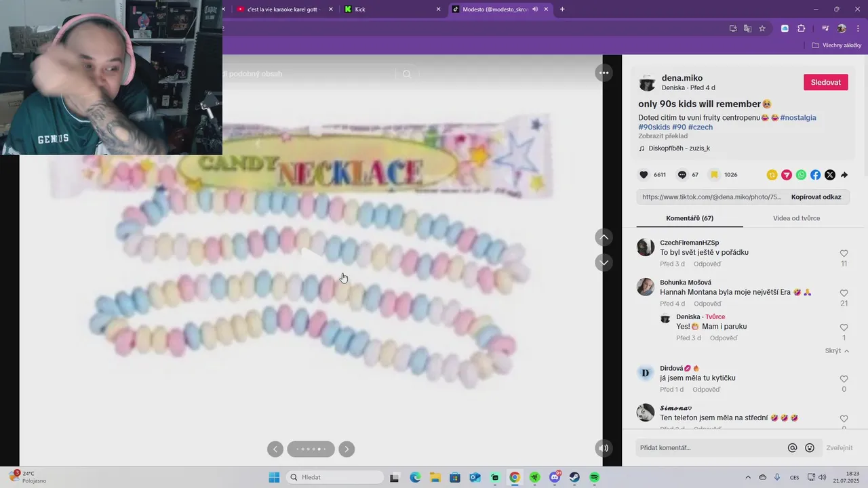Open emoji picker in comment box
This screenshot has width=868, height=488.
pos(810,448)
